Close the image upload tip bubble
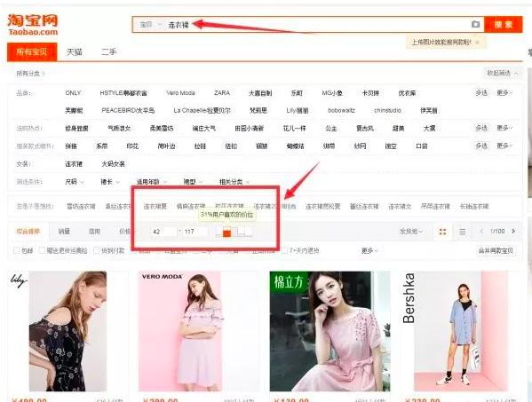Image resolution: width=532 pixels, height=402 pixels. coord(477,43)
